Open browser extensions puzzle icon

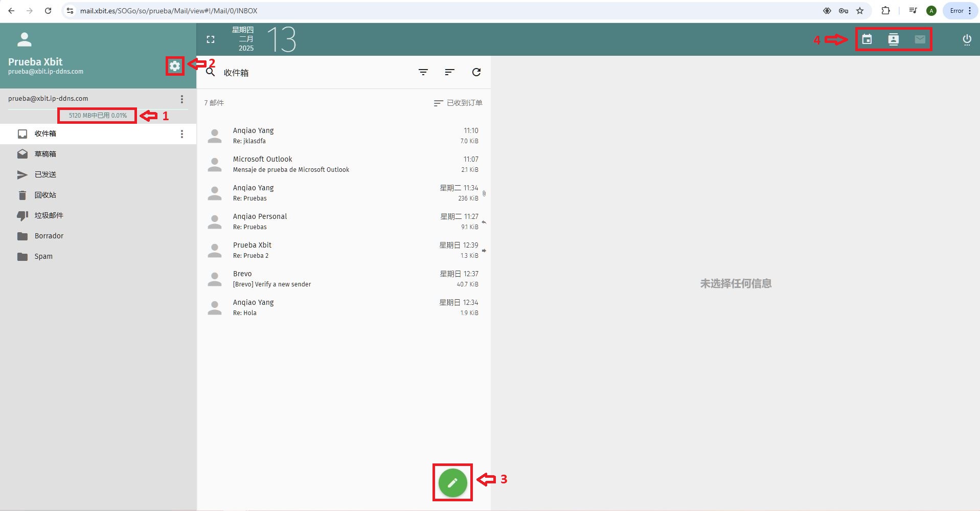click(x=886, y=11)
